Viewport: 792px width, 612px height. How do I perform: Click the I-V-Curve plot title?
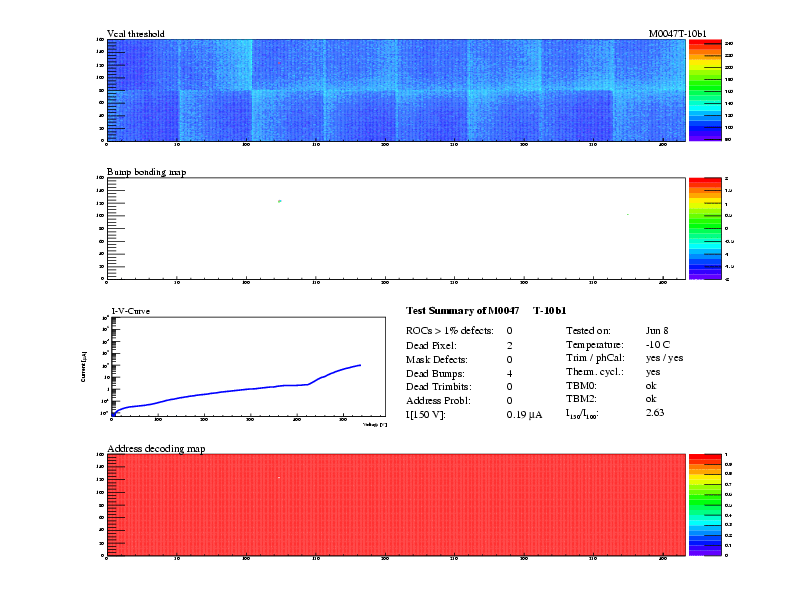click(130, 311)
